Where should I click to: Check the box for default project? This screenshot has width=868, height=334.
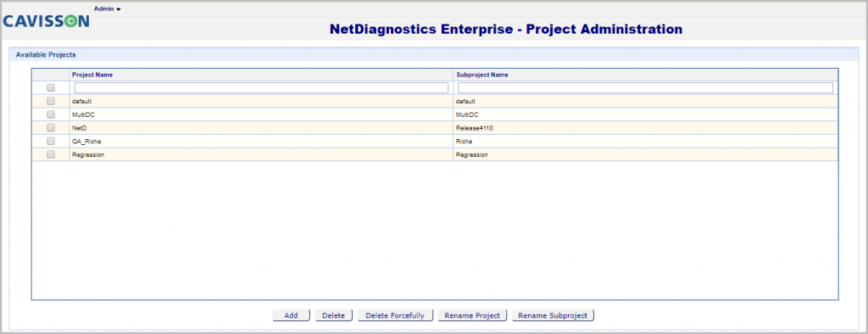(51, 101)
